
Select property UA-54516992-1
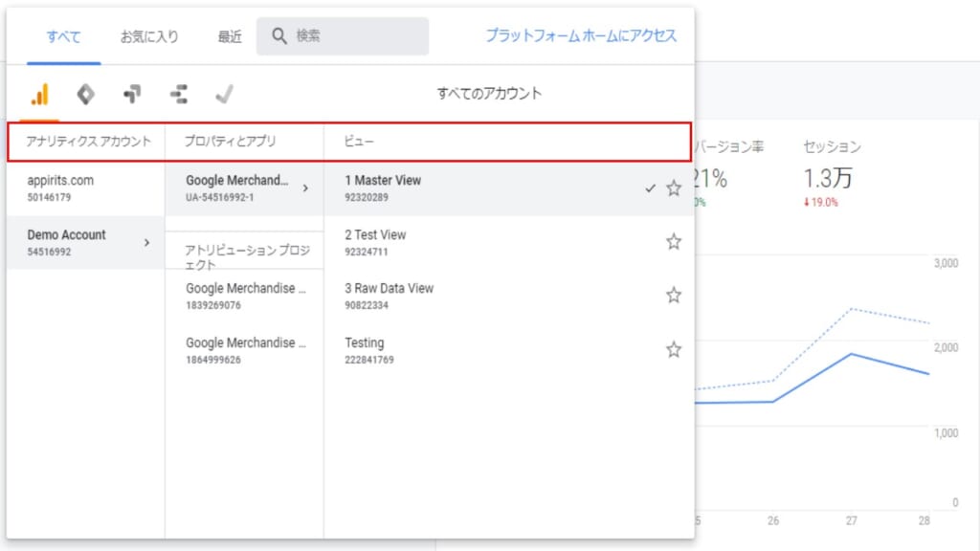pyautogui.click(x=244, y=188)
